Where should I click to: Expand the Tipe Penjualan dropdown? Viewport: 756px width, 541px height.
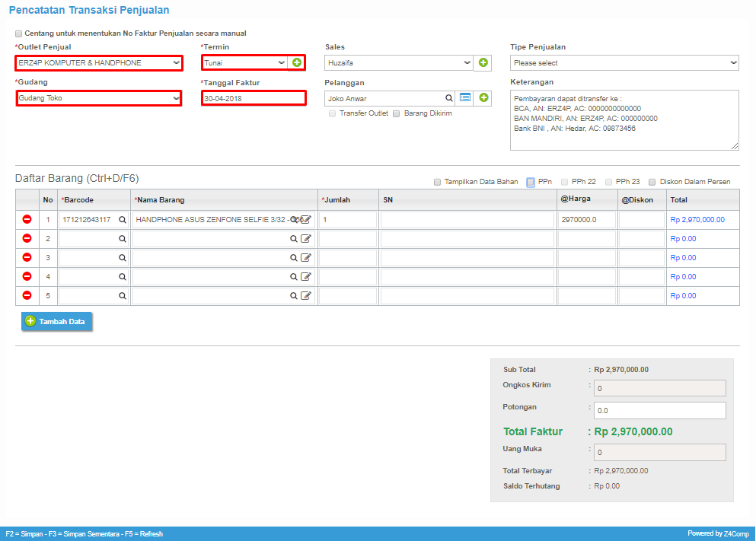(624, 63)
